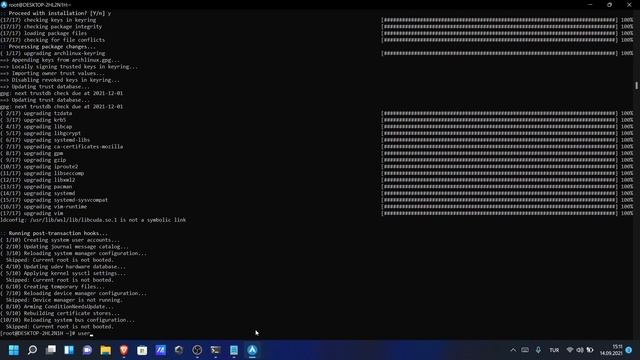640x360 pixels.
Task: Open the notification center badge
Action: click(x=629, y=350)
